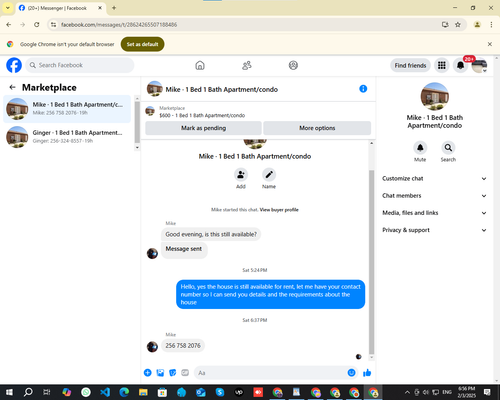Click the Chrome address bar URL
This screenshot has height=400, width=500.
pos(119,25)
